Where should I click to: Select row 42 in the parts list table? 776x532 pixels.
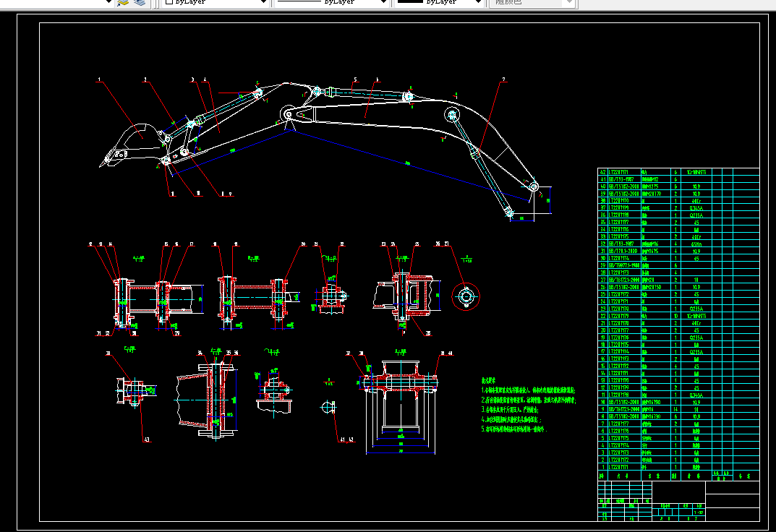(678, 172)
